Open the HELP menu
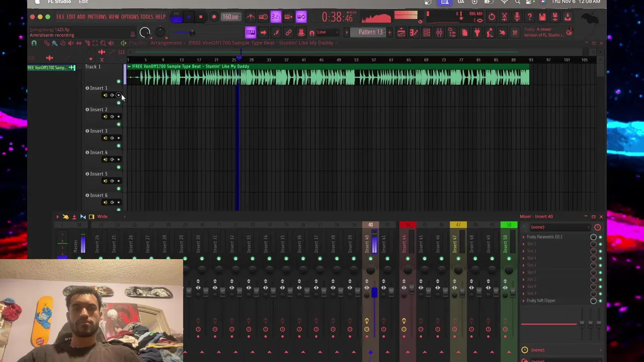This screenshot has height=362, width=644. point(160,17)
